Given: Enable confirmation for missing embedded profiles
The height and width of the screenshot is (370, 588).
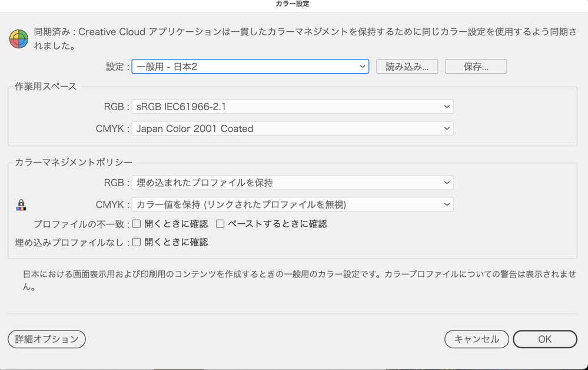Looking at the screenshot, I should 136,242.
